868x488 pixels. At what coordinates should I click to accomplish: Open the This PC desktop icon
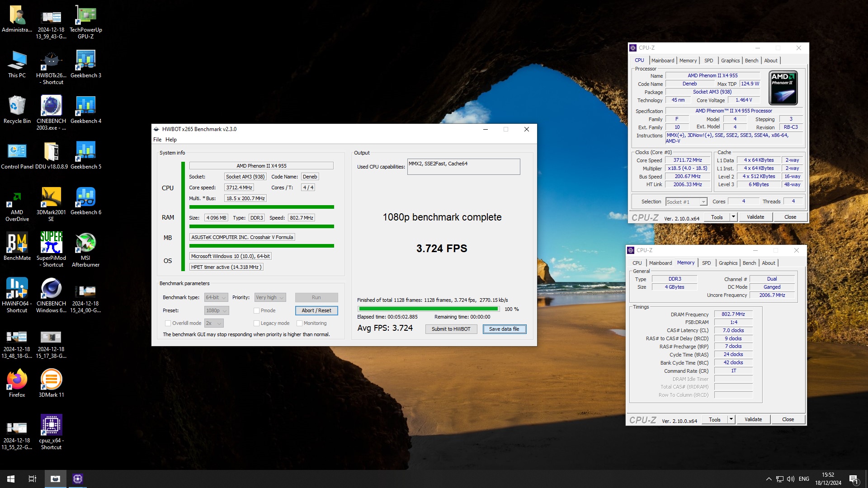click(x=17, y=64)
